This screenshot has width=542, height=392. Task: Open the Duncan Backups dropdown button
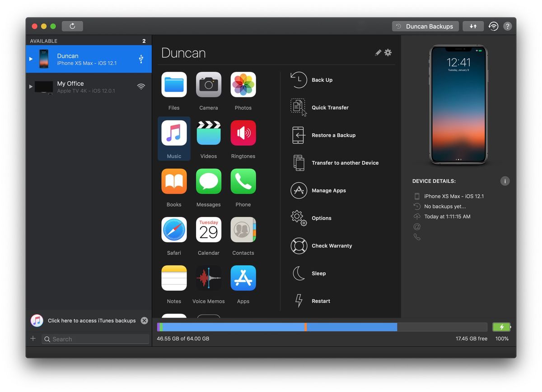click(x=425, y=26)
